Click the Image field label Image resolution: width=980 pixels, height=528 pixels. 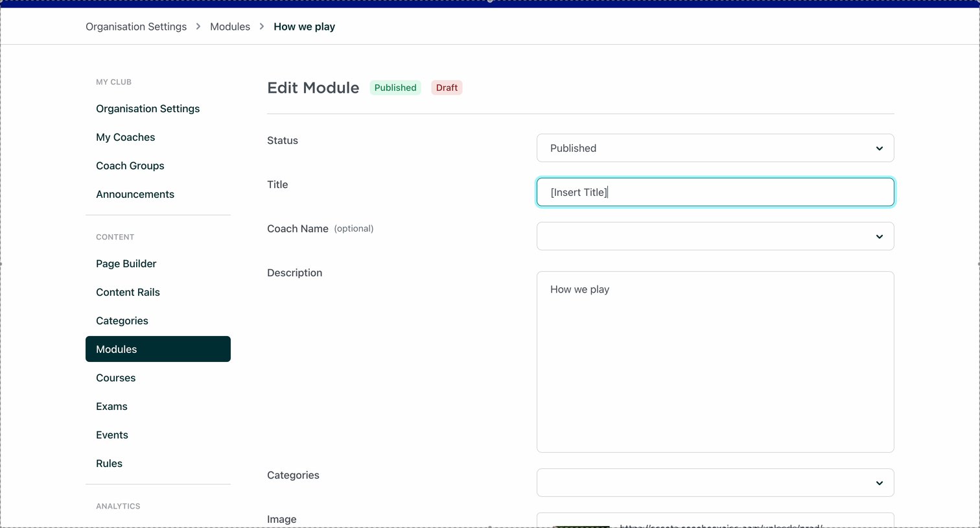(x=281, y=519)
